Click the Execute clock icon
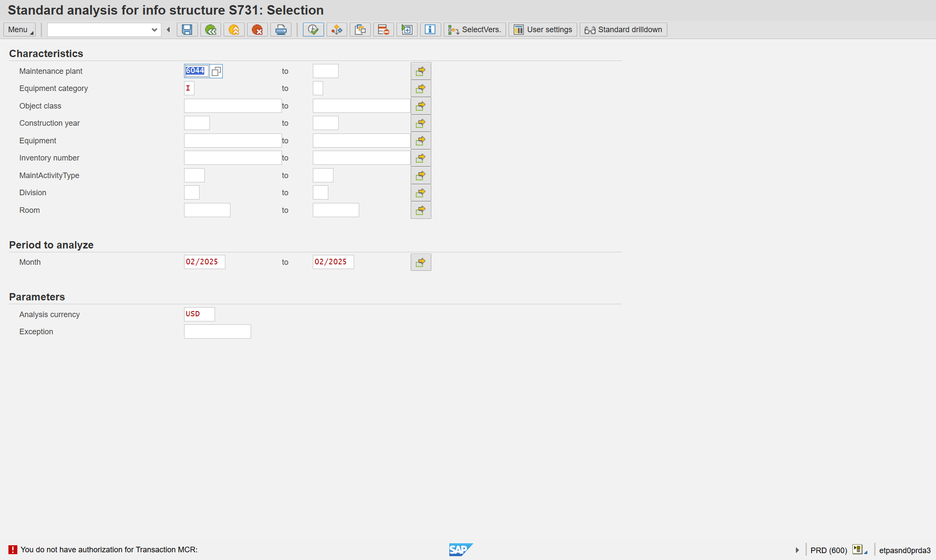 313,30
